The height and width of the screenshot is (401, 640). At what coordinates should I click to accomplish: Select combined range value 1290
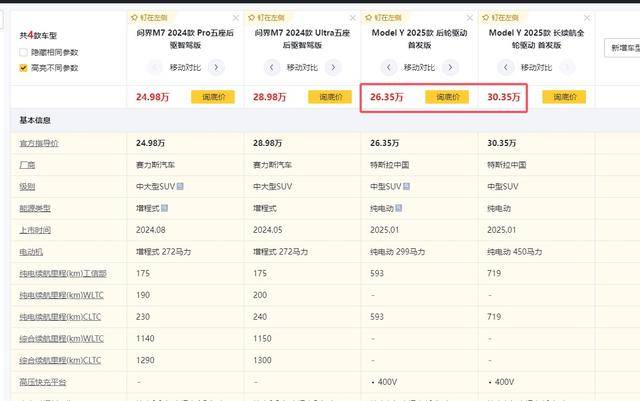[x=145, y=360]
